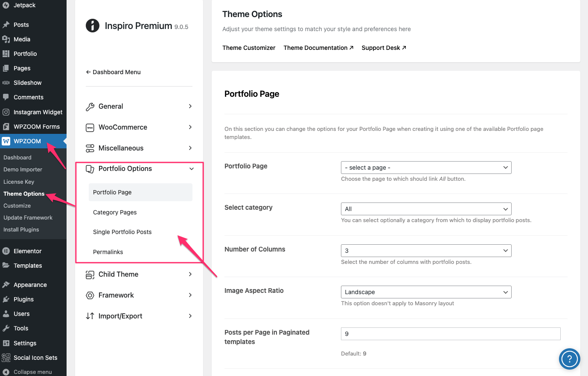The height and width of the screenshot is (376, 588).
Task: Click the Posts per Page input field
Action: click(451, 334)
